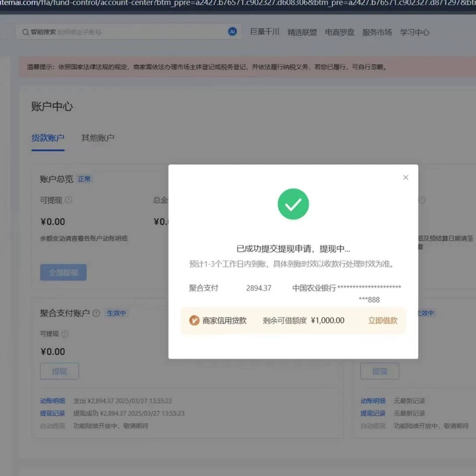The width and height of the screenshot is (476, 476).
Task: Click 剩余可借额度 ¥1,000.00 text
Action: coord(303,320)
